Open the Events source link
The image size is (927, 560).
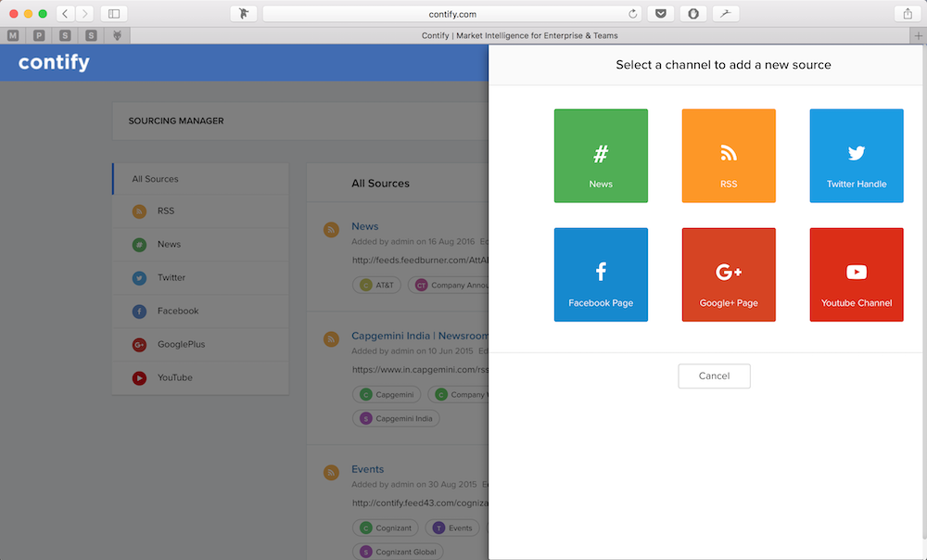(367, 469)
